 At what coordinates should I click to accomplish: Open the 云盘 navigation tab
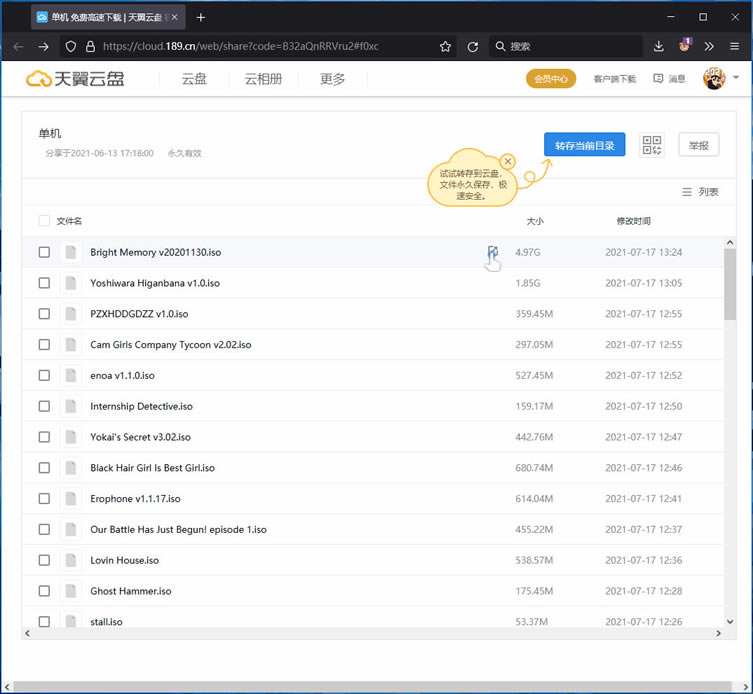[194, 79]
